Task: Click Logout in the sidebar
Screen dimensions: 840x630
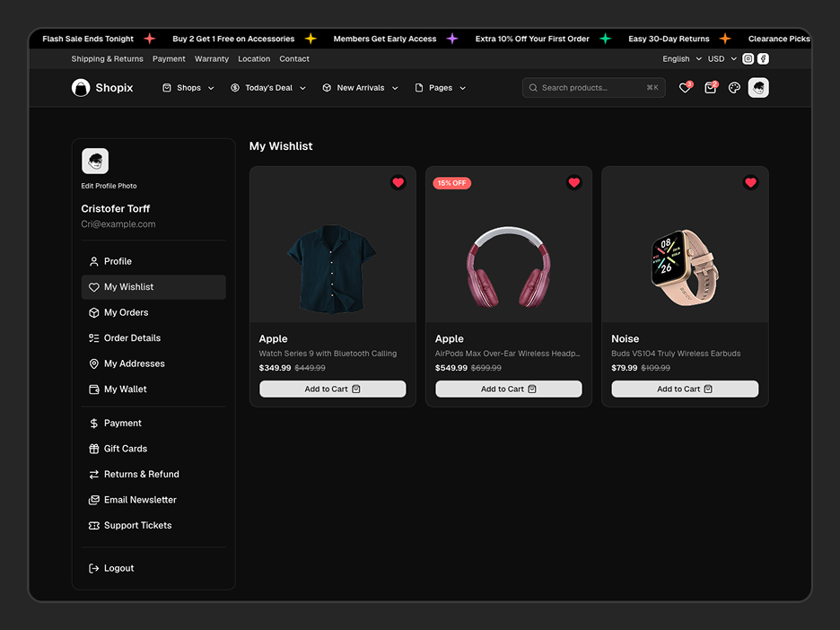Action: pos(153,568)
